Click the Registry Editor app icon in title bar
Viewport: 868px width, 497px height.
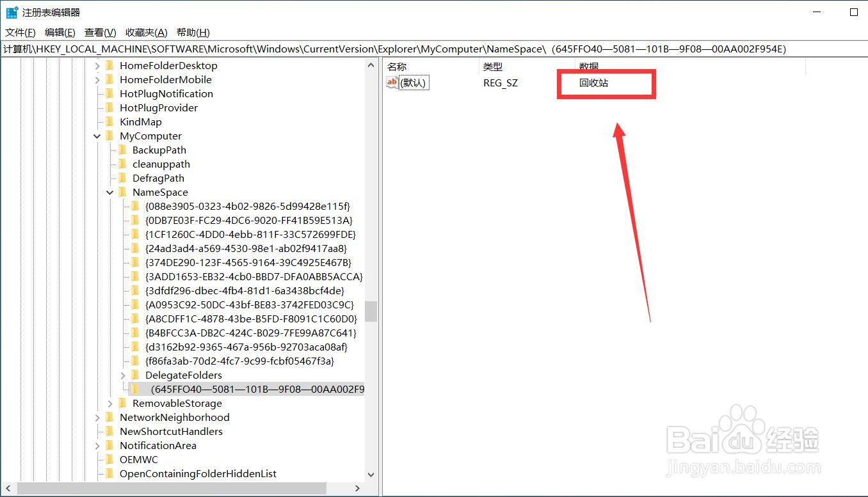pos(12,12)
